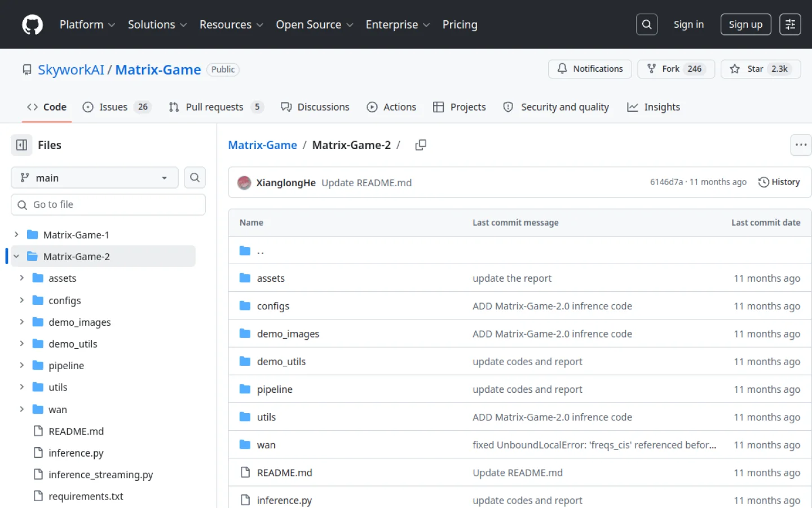Click the assets folder icon in the table
The width and height of the screenshot is (812, 508).
245,278
